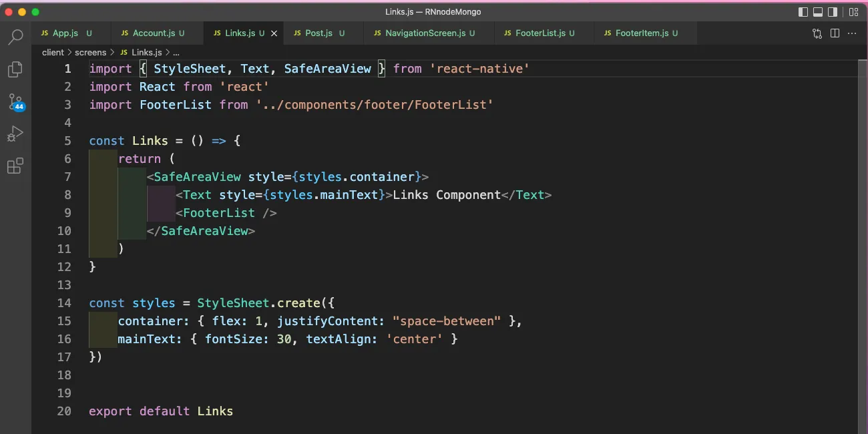Click the 'react-native' string on line 1
This screenshot has width=868, height=434.
coord(479,69)
